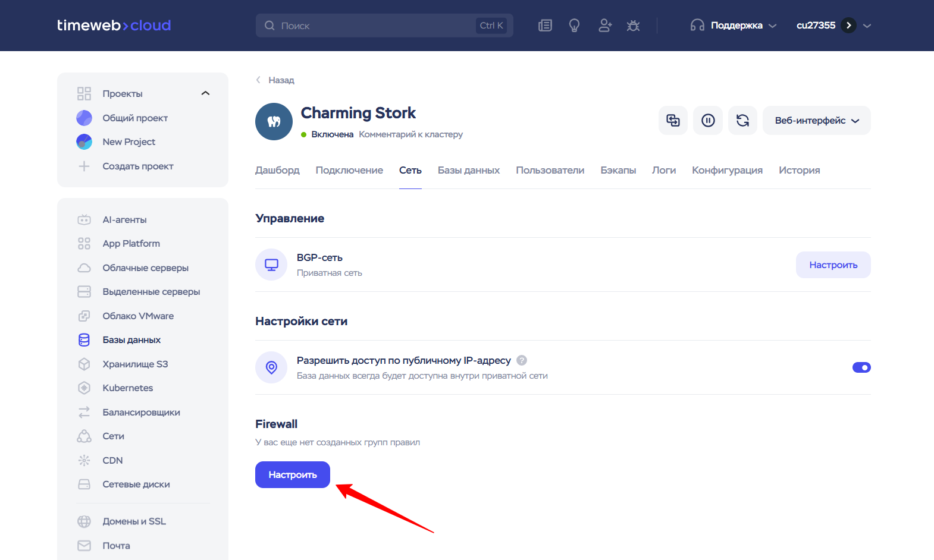Toggle public IP address access switch
The height and width of the screenshot is (560, 934).
pos(861,367)
